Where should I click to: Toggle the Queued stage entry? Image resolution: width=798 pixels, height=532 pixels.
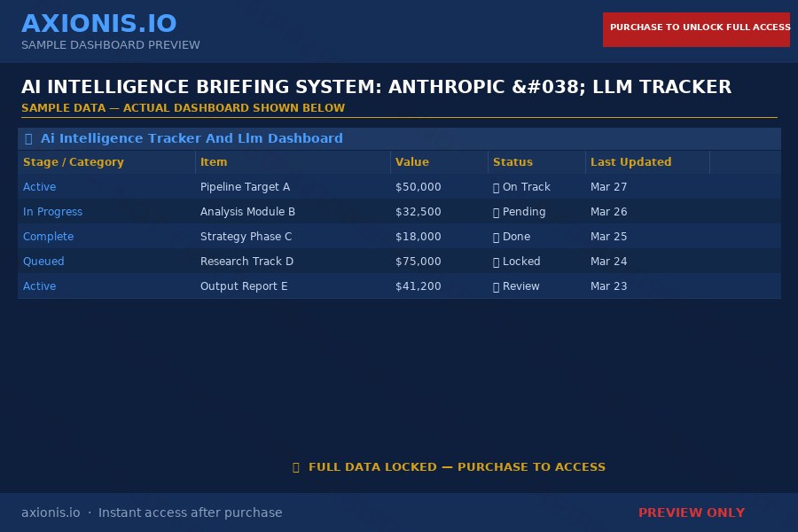point(43,262)
